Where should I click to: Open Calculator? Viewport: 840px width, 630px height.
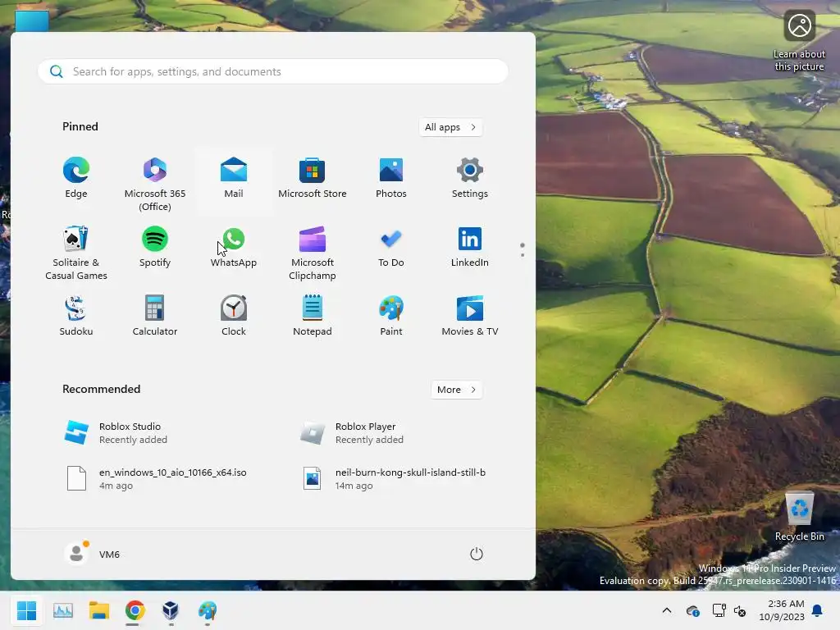tap(155, 316)
